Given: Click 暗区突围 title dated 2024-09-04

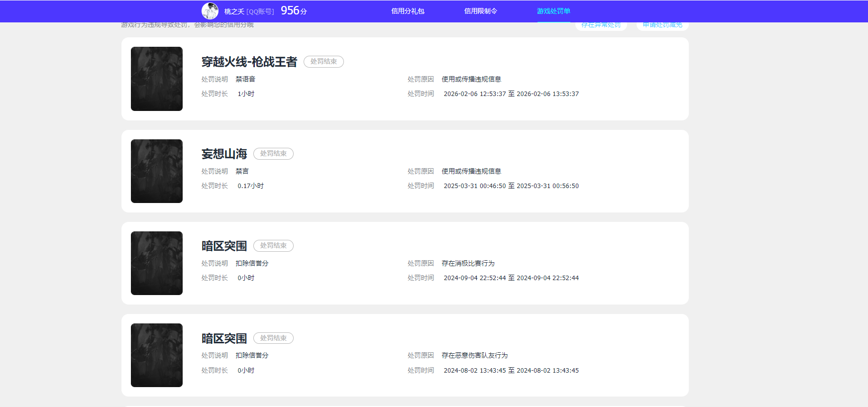Looking at the screenshot, I should tap(224, 246).
